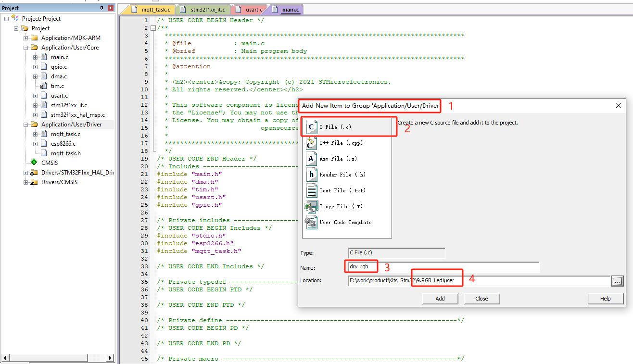Close the Project panel
Screen dimensions: 633x364
(x=111, y=8)
